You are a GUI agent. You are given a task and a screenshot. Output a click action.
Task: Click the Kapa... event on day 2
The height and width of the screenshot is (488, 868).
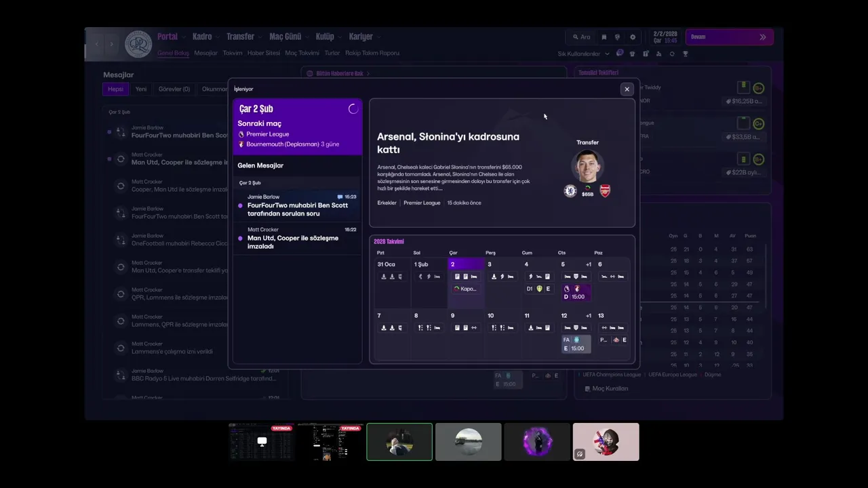(466, 289)
